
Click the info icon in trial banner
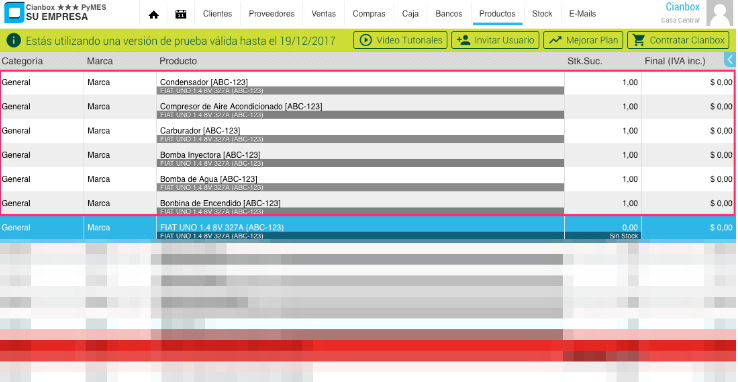(x=13, y=40)
